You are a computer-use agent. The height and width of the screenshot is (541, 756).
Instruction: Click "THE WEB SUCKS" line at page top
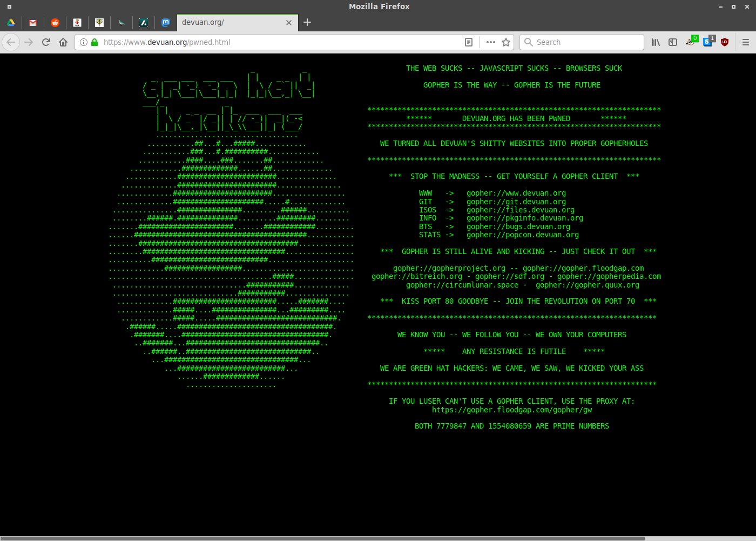click(514, 69)
